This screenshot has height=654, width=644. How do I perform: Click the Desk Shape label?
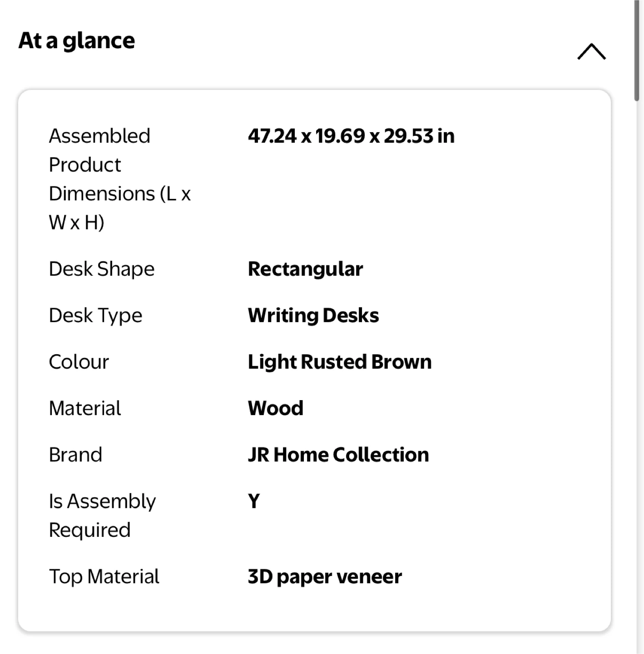point(102,269)
